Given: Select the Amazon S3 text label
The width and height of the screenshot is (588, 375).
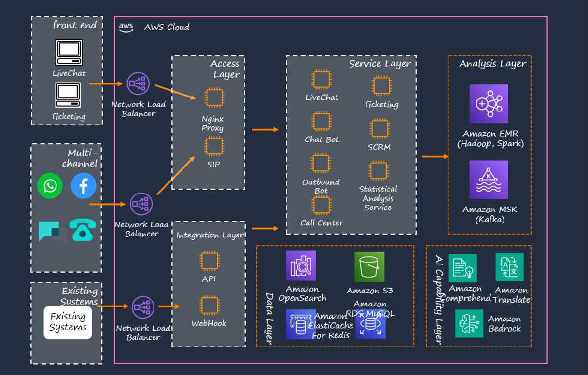Looking at the screenshot, I should pyautogui.click(x=370, y=291).
